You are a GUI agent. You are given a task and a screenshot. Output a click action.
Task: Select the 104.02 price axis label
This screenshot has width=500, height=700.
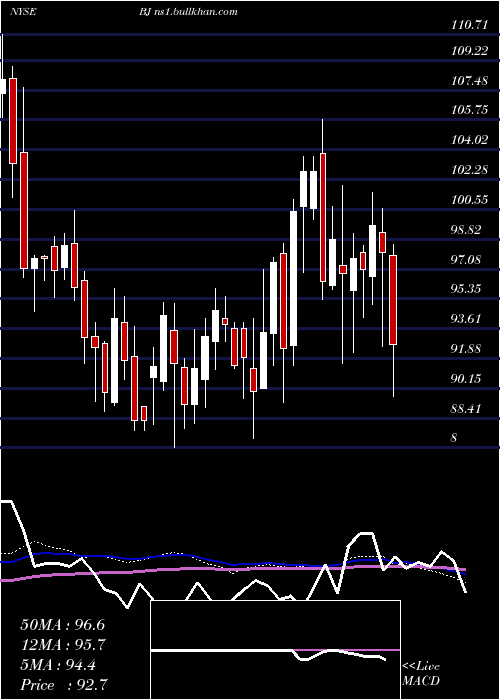coord(469,140)
